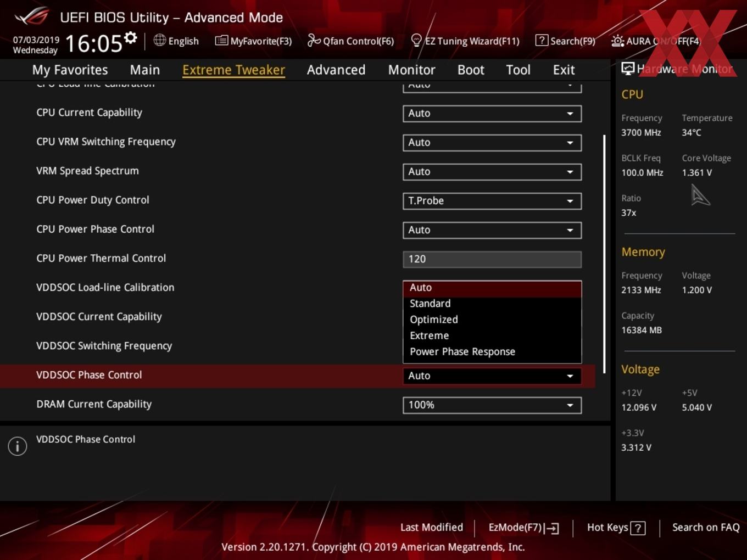Open CPU Power Duty Control dropdown
The width and height of the screenshot is (747, 560).
tap(492, 201)
